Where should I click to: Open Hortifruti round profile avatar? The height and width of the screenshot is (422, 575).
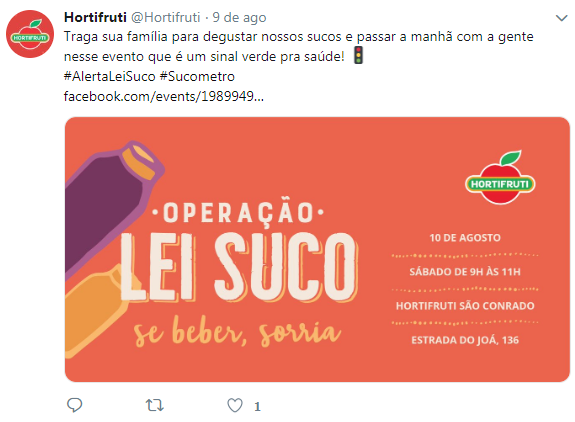coord(30,34)
